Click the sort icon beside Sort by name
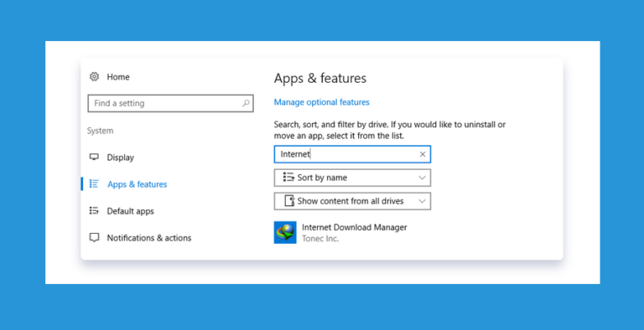 [x=288, y=178]
